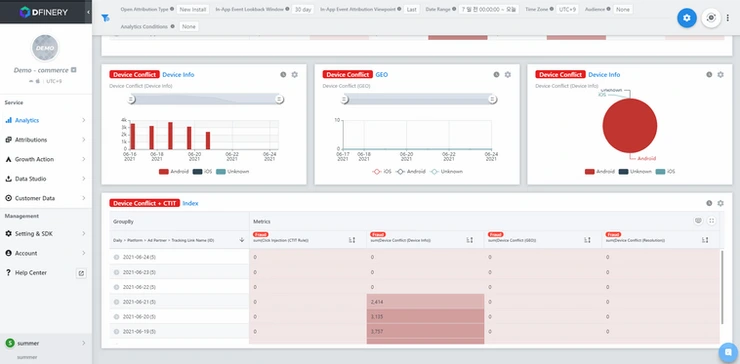Image resolution: width=740 pixels, height=364 pixels.
Task: Open the external link icon beside Help Center
Action: coord(81,273)
